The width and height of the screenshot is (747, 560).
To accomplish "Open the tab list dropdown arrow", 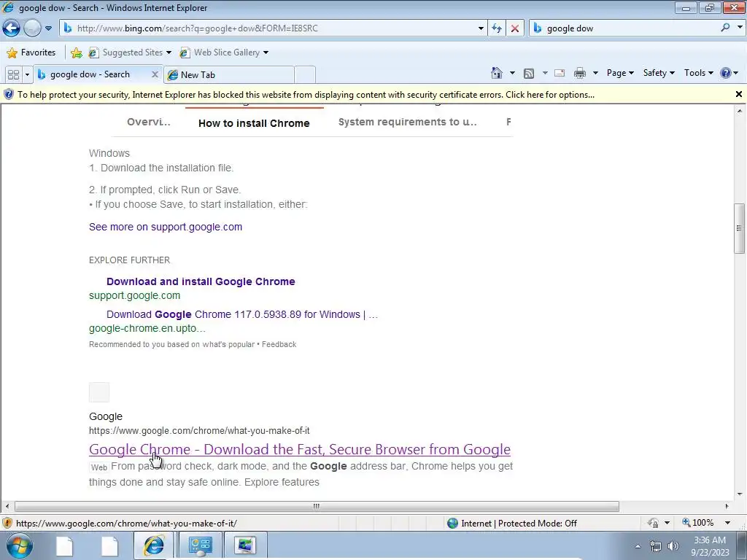I will pyautogui.click(x=27, y=75).
